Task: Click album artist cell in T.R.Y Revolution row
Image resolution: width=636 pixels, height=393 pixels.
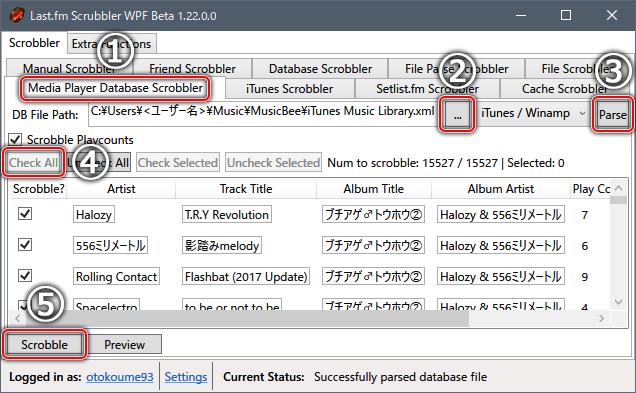Action: [x=501, y=215]
